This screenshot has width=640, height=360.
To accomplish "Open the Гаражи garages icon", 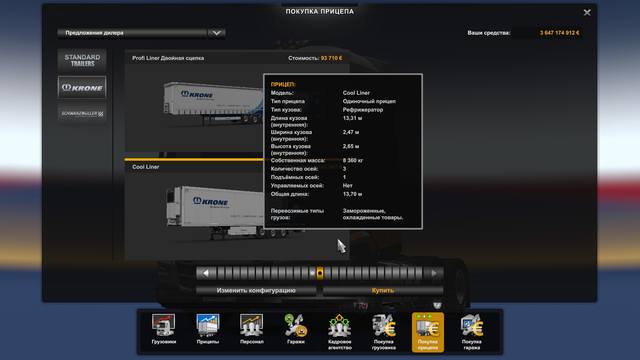I will click(296, 329).
